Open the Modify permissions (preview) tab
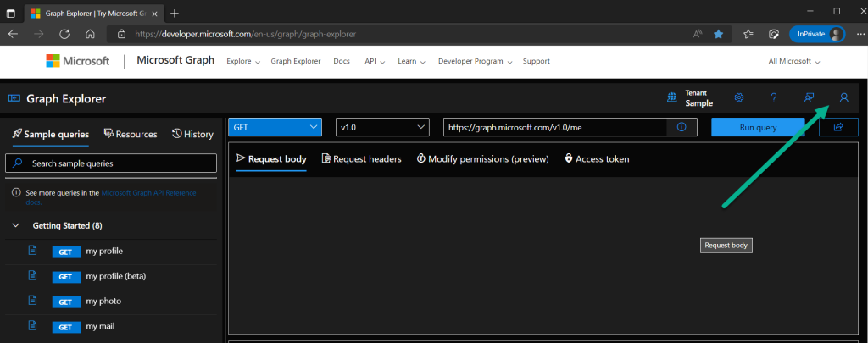The image size is (868, 343). (482, 158)
